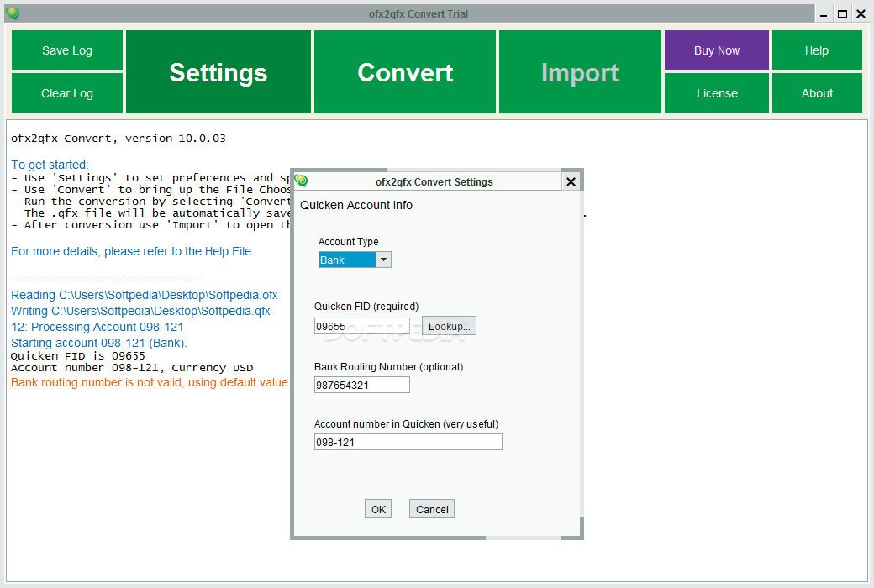Click the Account number in Quicken field

408,442
